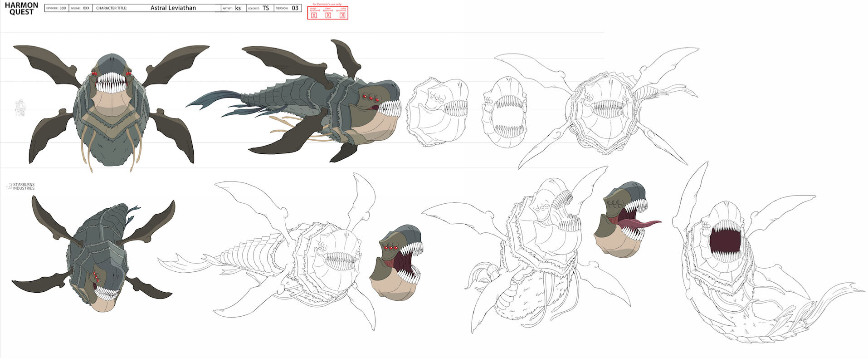Viewport: 868px width, 358px height.
Task: Toggle the color approved checkbox
Action: click(342, 15)
